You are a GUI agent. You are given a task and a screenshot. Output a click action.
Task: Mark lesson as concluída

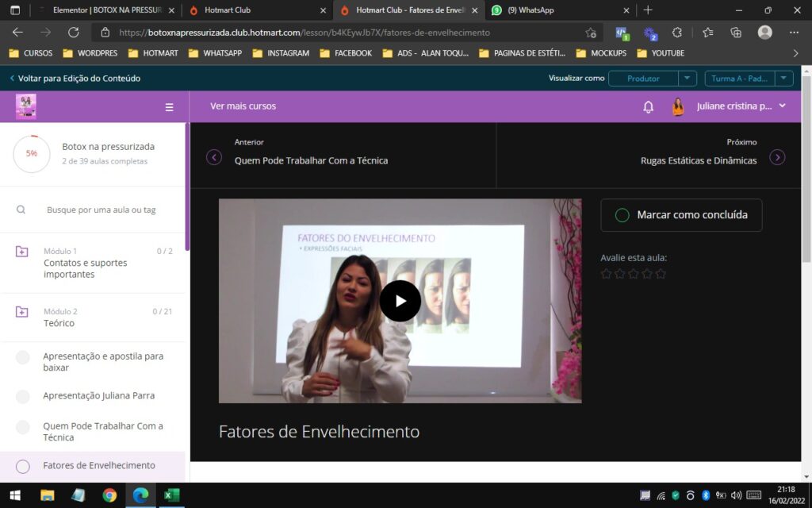pyautogui.click(x=681, y=215)
